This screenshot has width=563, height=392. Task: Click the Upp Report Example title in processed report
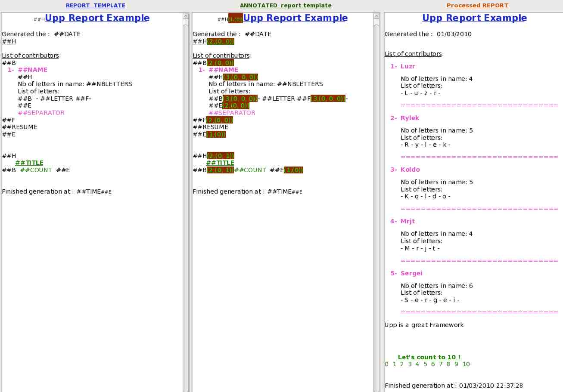[x=474, y=18]
